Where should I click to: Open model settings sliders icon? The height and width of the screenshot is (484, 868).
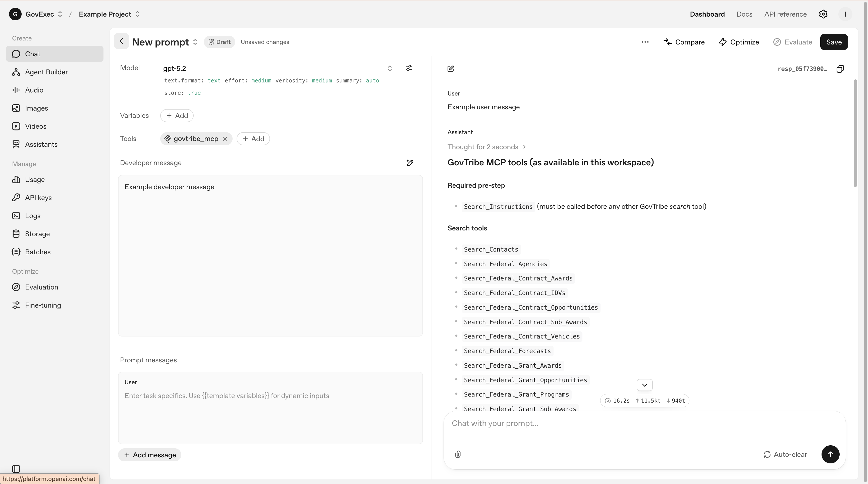click(x=409, y=68)
